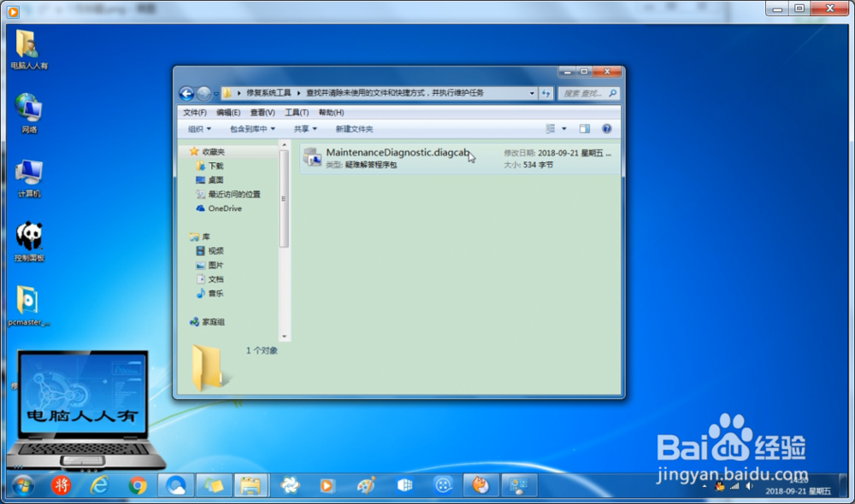
Task: Select OneDrive in the navigation pane
Action: [x=225, y=208]
